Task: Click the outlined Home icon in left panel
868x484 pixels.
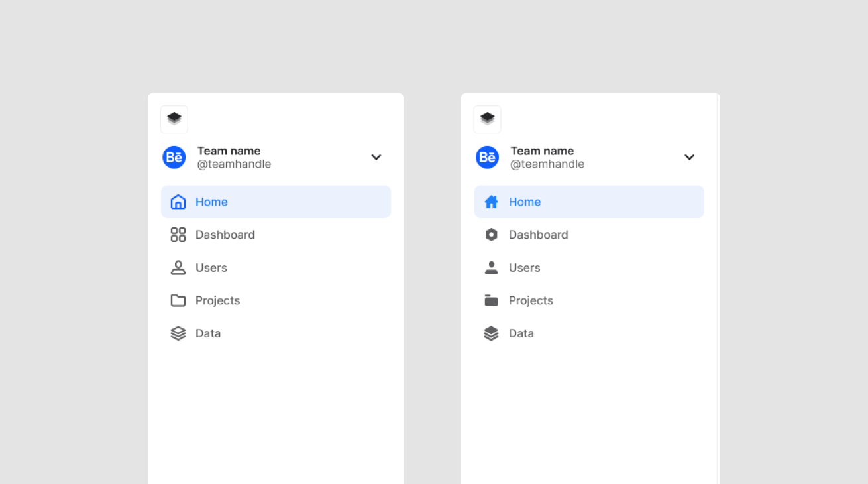Action: pyautogui.click(x=178, y=202)
